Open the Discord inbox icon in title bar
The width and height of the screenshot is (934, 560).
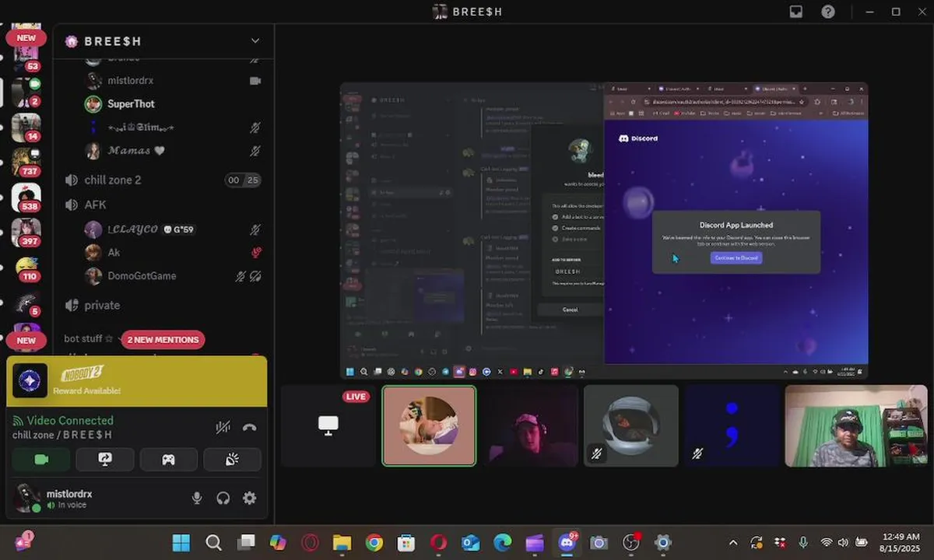point(796,12)
